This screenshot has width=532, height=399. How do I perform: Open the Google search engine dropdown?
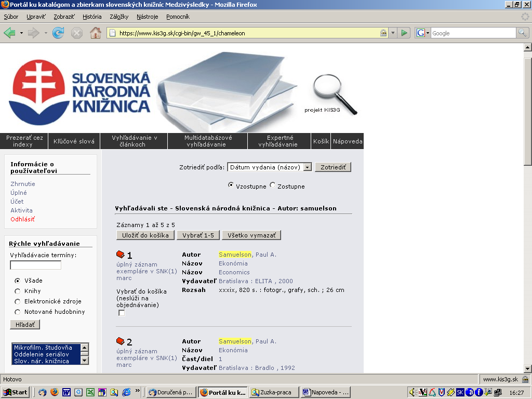(423, 33)
